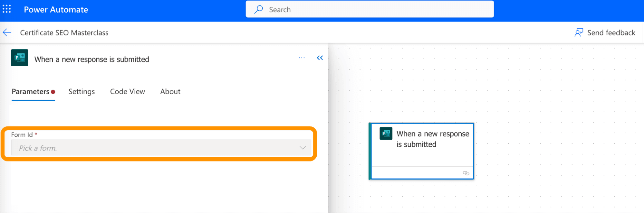
Task: Switch to the About tab
Action: [x=170, y=92]
